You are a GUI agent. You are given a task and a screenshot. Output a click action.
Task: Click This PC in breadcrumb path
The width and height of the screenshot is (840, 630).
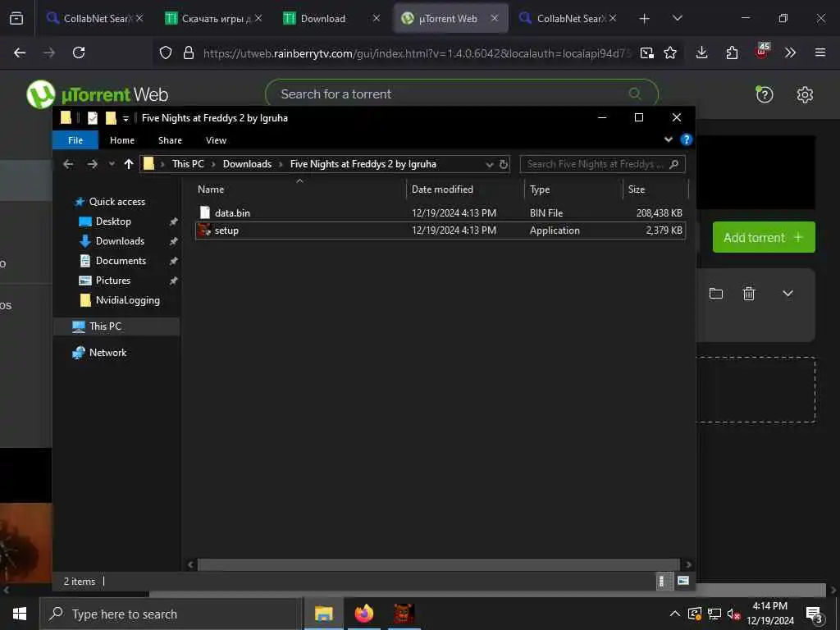(188, 164)
